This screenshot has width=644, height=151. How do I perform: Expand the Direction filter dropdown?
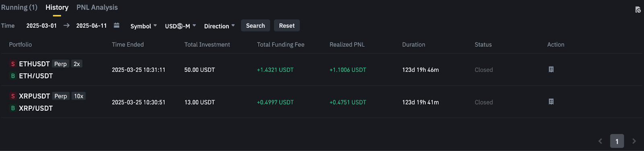pyautogui.click(x=219, y=26)
